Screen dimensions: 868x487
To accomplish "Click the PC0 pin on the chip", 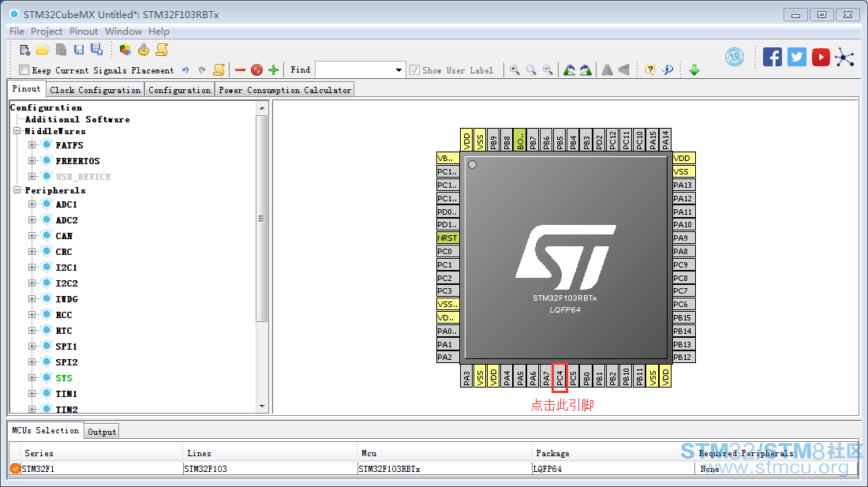I will pyautogui.click(x=448, y=251).
